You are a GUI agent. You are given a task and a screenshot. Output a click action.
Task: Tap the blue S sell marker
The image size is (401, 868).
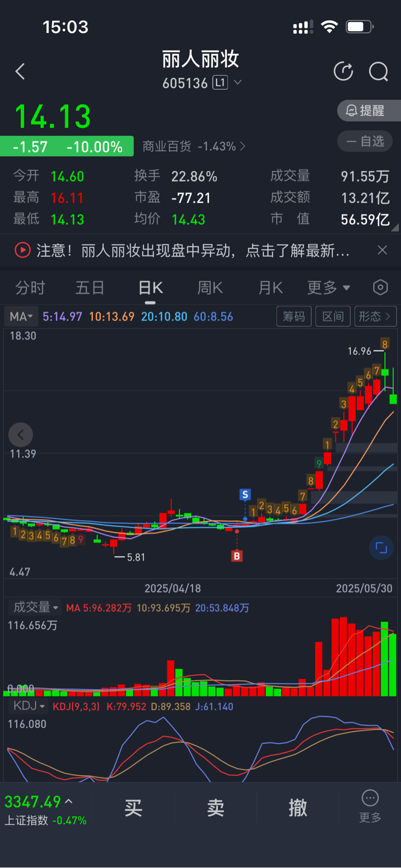(245, 494)
